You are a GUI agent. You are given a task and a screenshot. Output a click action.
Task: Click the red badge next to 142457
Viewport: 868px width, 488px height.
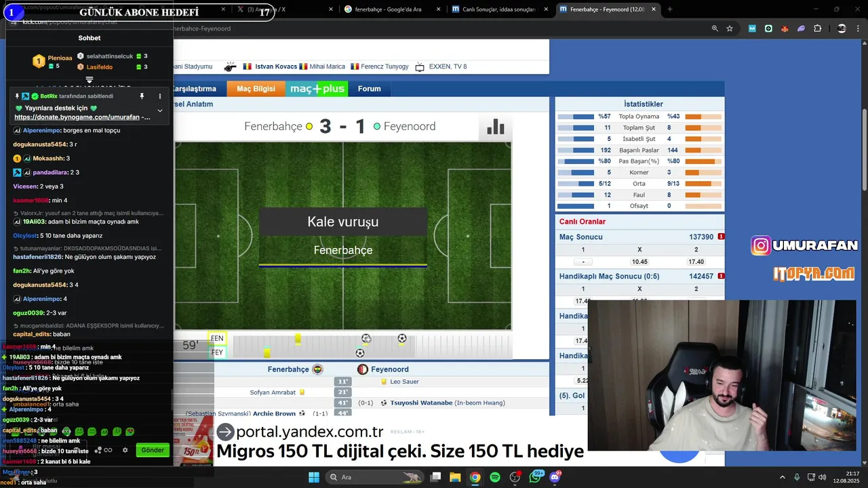click(721, 276)
